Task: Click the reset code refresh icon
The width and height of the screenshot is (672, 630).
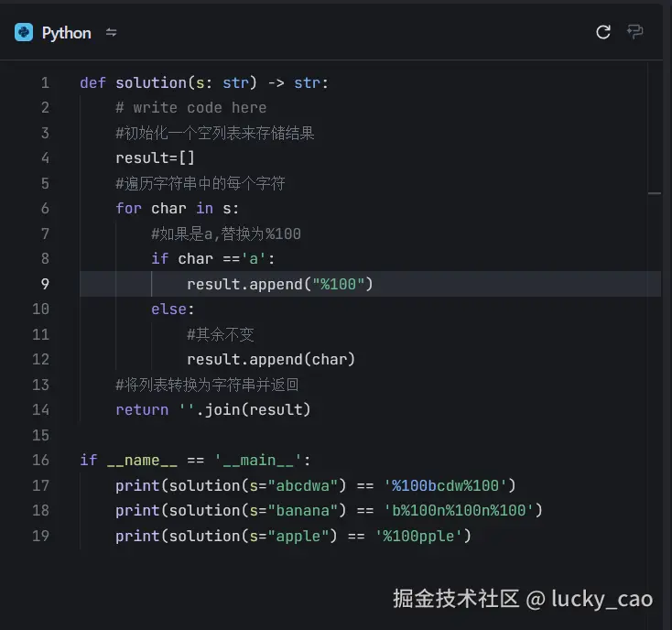Action: point(603,32)
